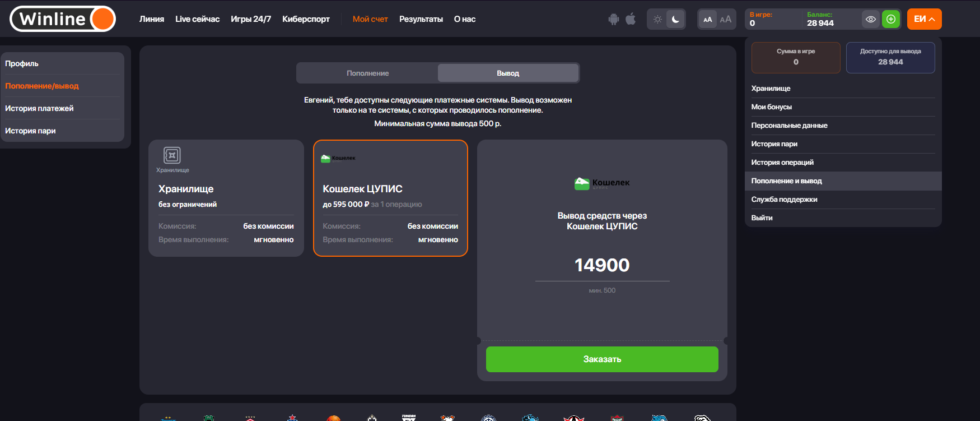This screenshot has width=980, height=421.
Task: Click the Winline logo
Action: click(63, 19)
